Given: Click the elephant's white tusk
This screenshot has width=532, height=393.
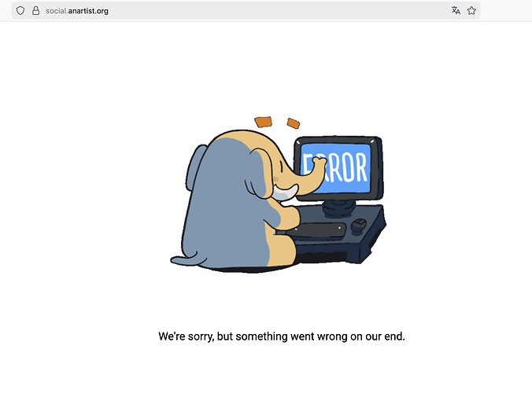Looking at the screenshot, I should tap(285, 192).
